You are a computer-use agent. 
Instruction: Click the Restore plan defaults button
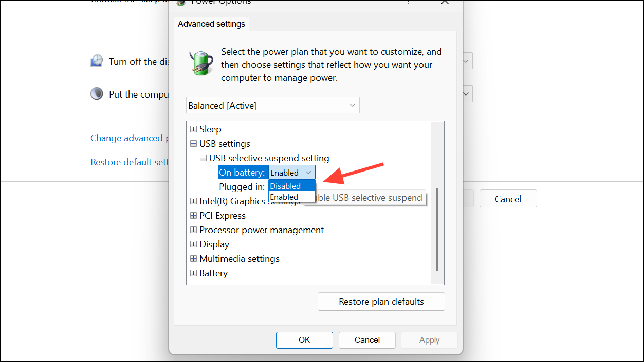[x=381, y=302]
